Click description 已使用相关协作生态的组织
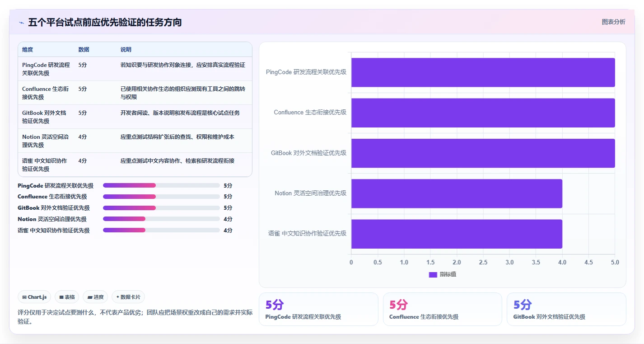This screenshot has height=344, width=644. [183, 93]
